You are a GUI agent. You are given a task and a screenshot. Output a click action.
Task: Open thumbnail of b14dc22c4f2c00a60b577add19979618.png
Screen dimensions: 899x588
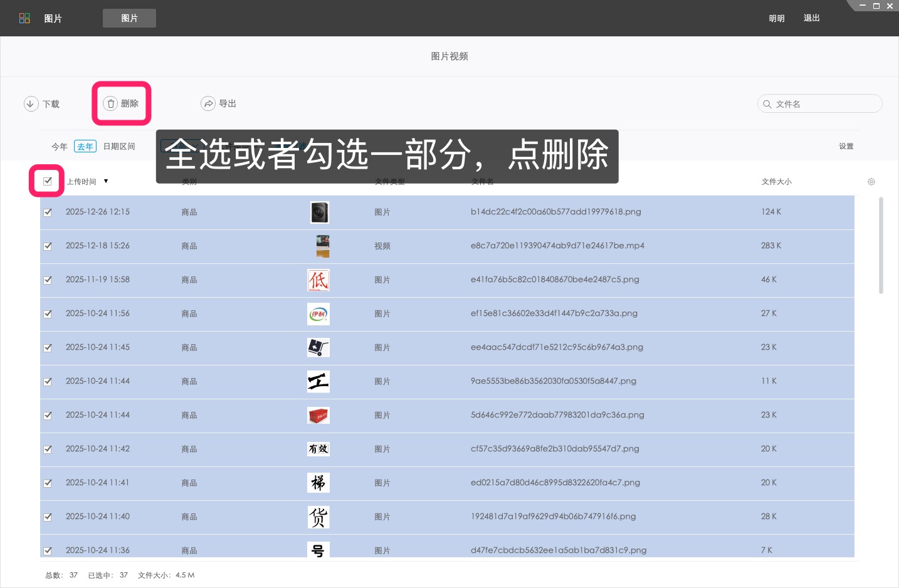[x=319, y=213]
